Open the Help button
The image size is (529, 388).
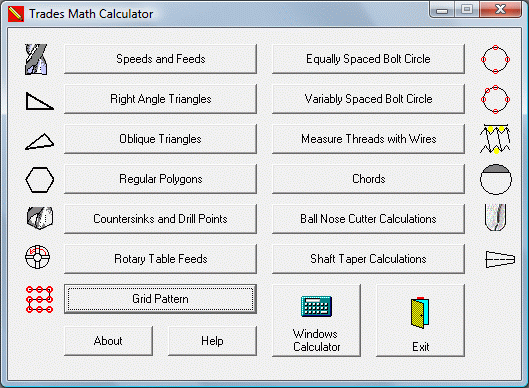(212, 341)
